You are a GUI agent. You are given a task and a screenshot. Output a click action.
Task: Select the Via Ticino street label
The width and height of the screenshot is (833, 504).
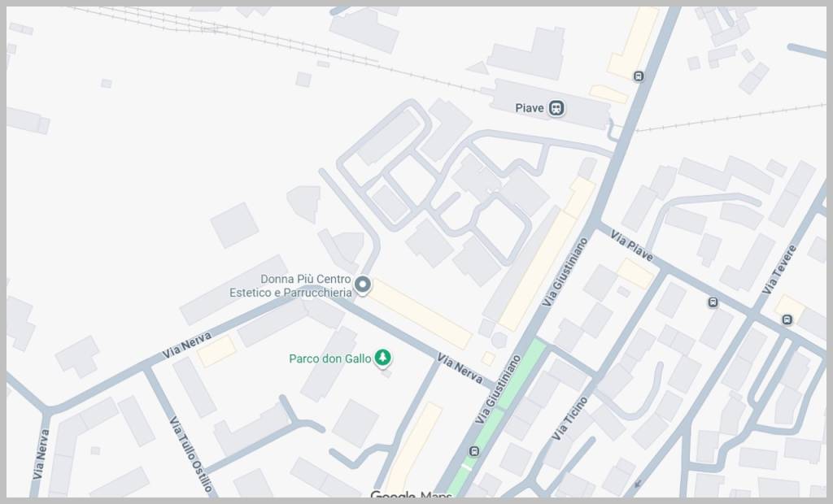pyautogui.click(x=569, y=419)
